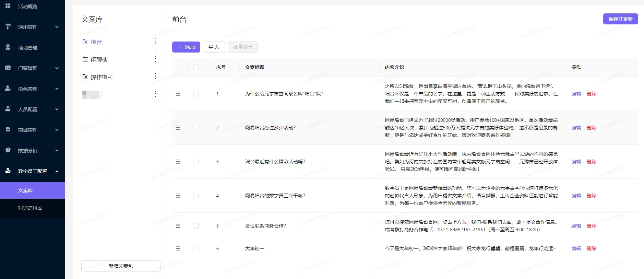This screenshot has height=279, width=644.
Task: Click the 人员配置 sidebar icon
Action: (8, 109)
